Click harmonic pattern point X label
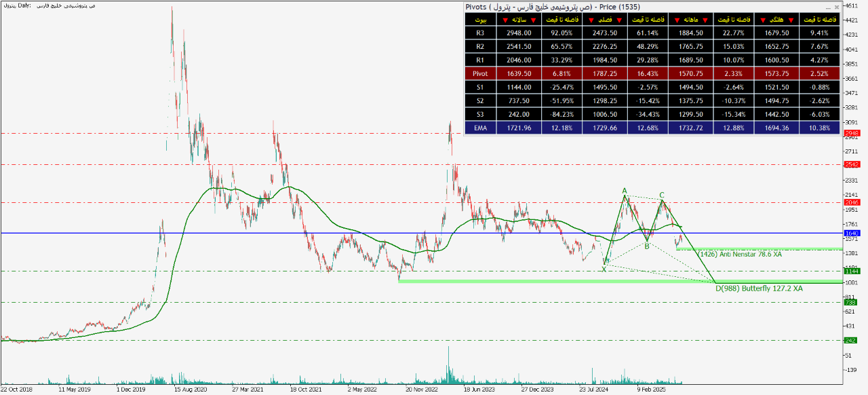The height and width of the screenshot is (395, 868). pos(604,269)
